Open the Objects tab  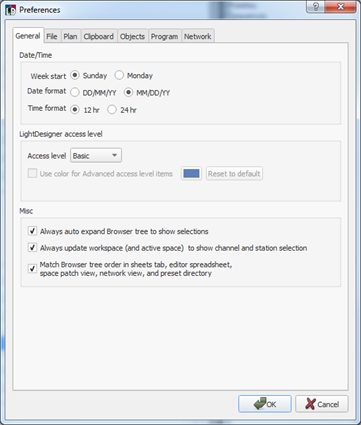[132, 36]
